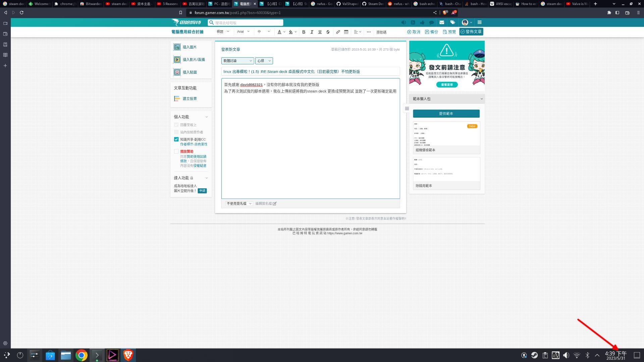Insert a table into the editor
Image resolution: width=644 pixels, height=362 pixels.
click(346, 32)
